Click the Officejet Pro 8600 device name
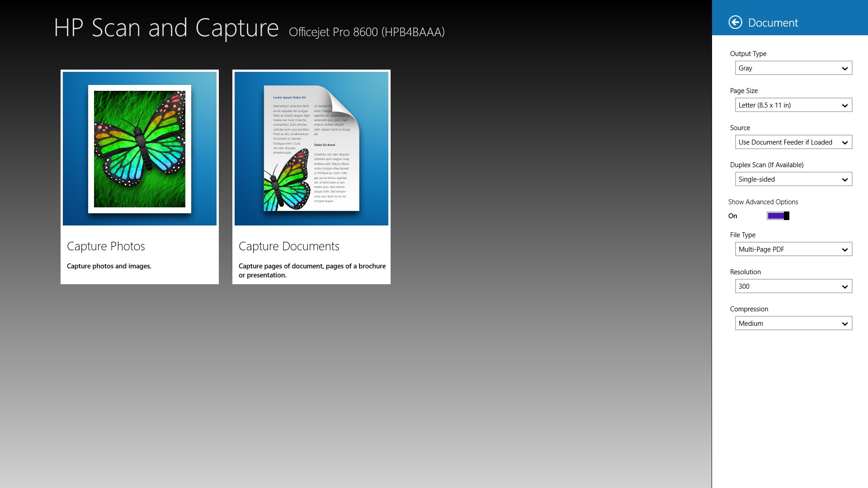The image size is (868, 488). [x=367, y=32]
